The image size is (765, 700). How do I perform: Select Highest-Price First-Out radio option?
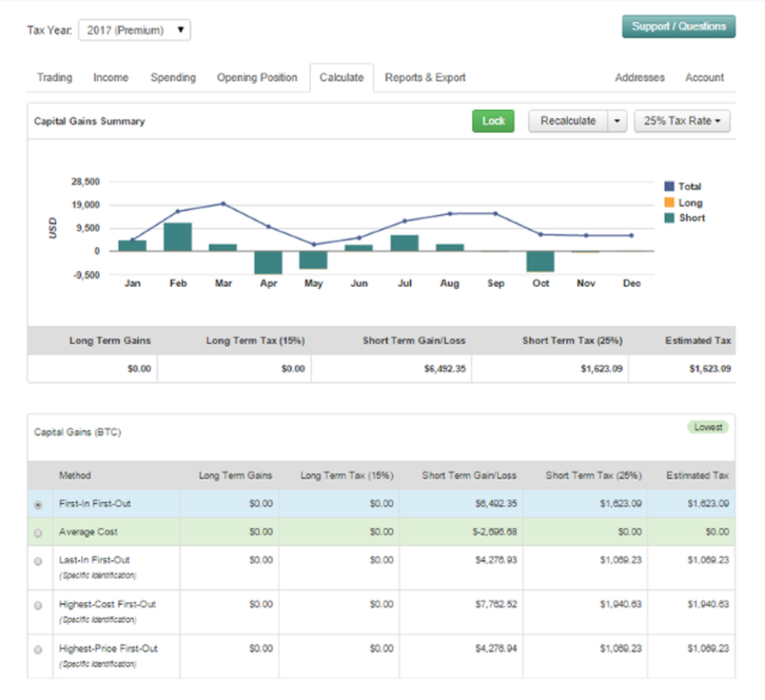click(x=38, y=650)
